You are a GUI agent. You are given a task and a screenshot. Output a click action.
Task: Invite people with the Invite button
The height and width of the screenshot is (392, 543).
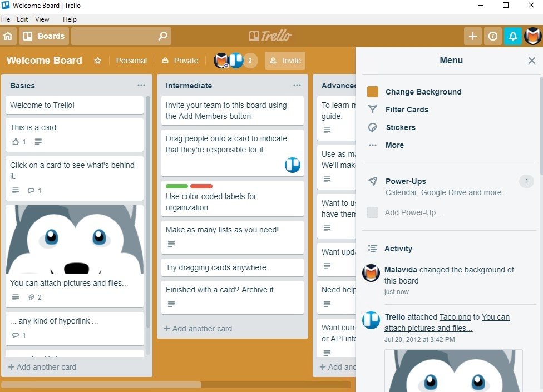pos(285,61)
